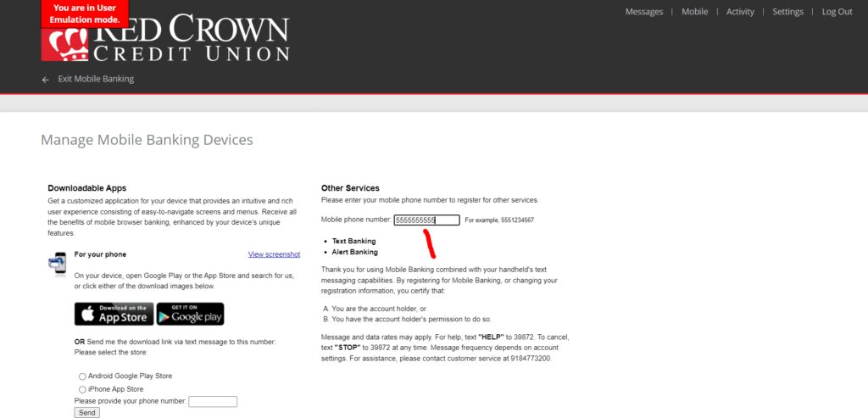
Task: Click the 'For your phone' label
Action: coord(100,254)
